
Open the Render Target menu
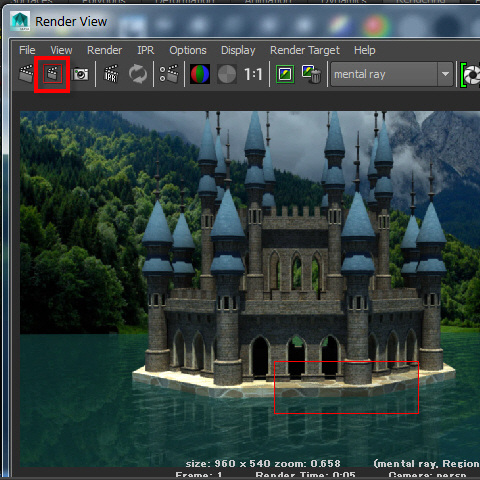[305, 50]
